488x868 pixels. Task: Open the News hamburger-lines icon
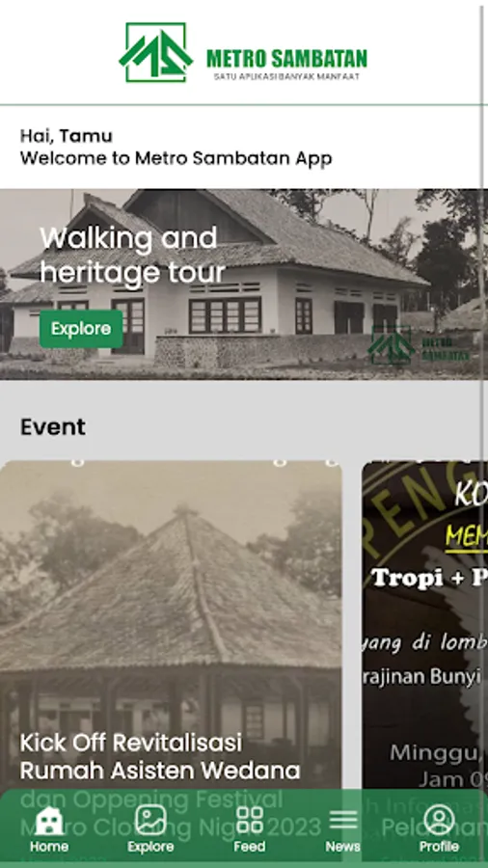point(343,820)
